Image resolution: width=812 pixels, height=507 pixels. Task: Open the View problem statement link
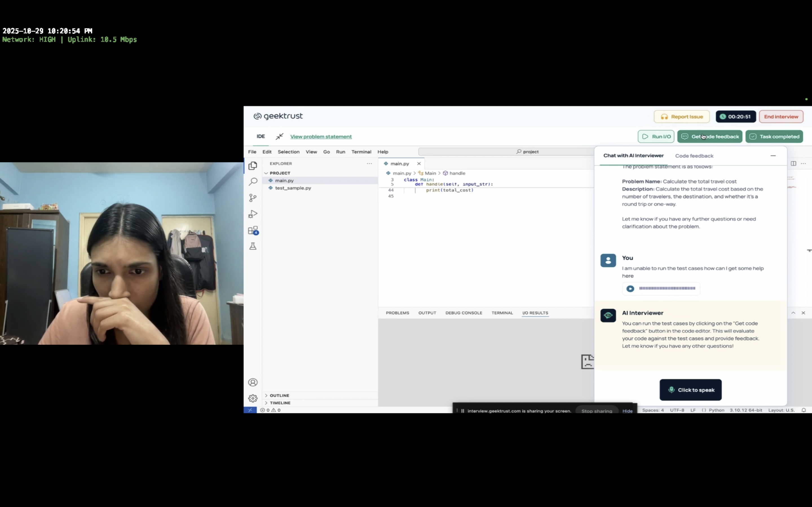pos(321,137)
